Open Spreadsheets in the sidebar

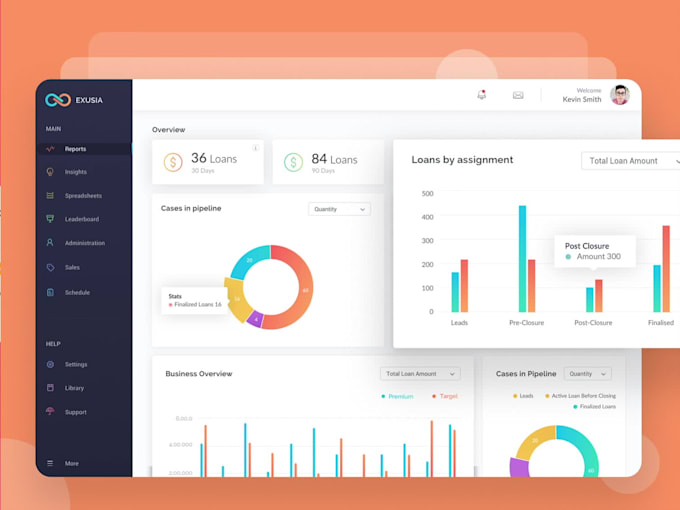84,196
